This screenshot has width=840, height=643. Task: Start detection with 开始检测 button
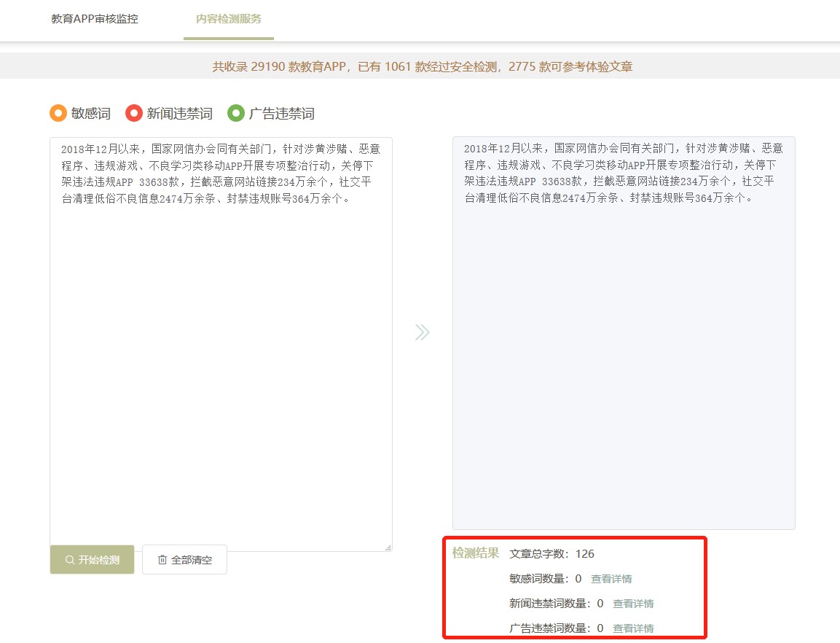click(92, 560)
